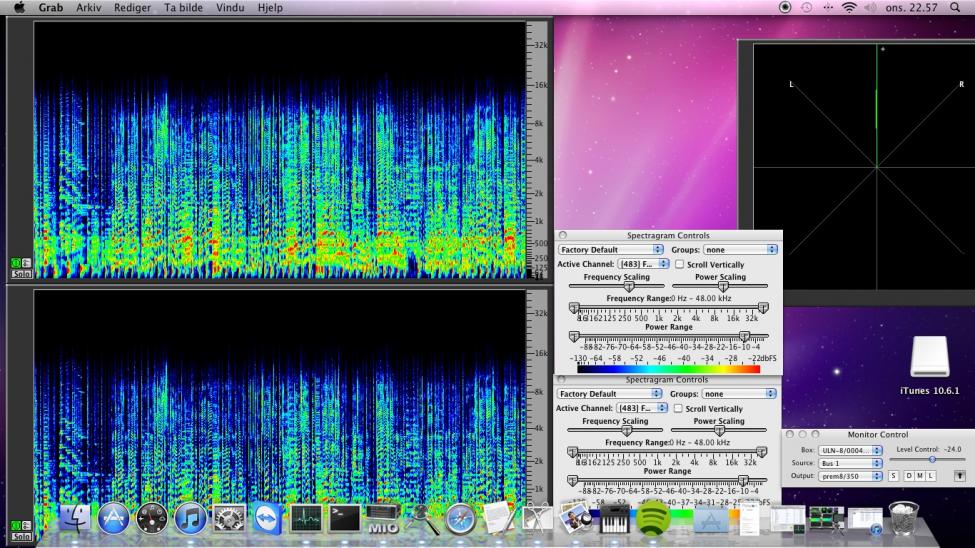The width and height of the screenshot is (975, 548).
Task: Click upper Power Range right handle
Action: (744, 337)
